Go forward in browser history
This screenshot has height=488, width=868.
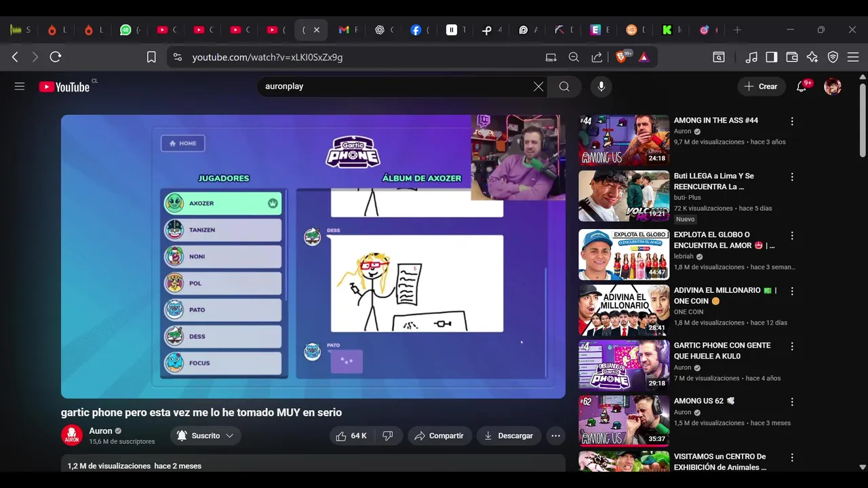pyautogui.click(x=35, y=57)
